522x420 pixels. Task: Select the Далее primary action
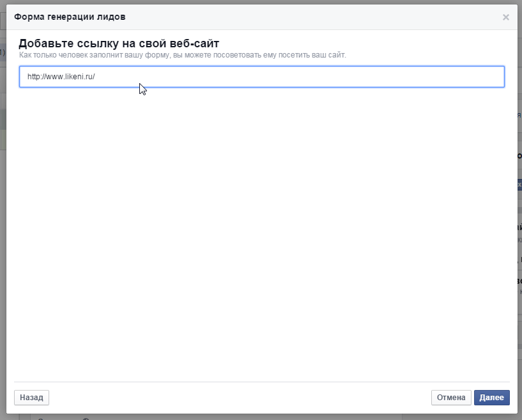coord(491,398)
